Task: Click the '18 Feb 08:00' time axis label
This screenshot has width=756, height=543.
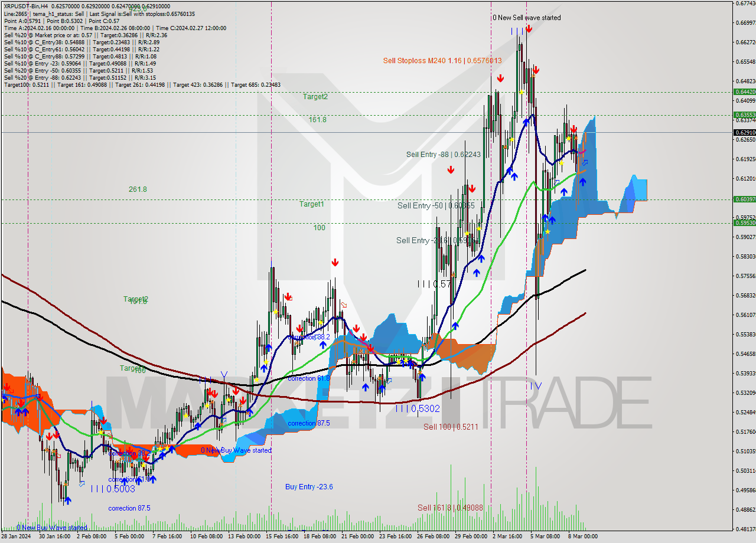Action: point(320,537)
